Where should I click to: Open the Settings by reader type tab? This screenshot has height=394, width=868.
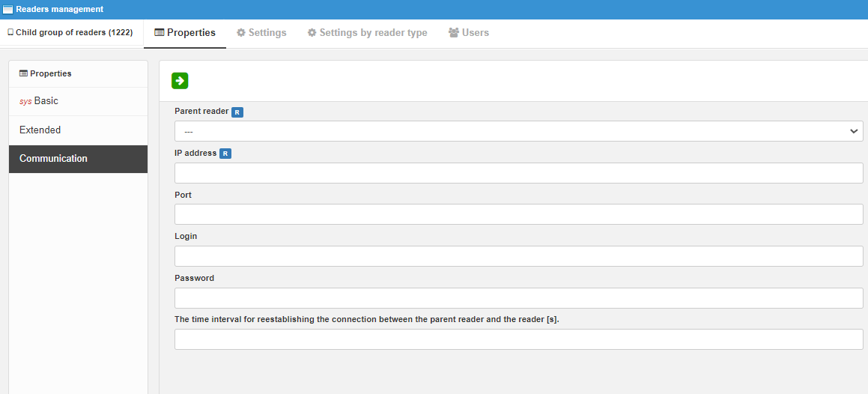(367, 33)
